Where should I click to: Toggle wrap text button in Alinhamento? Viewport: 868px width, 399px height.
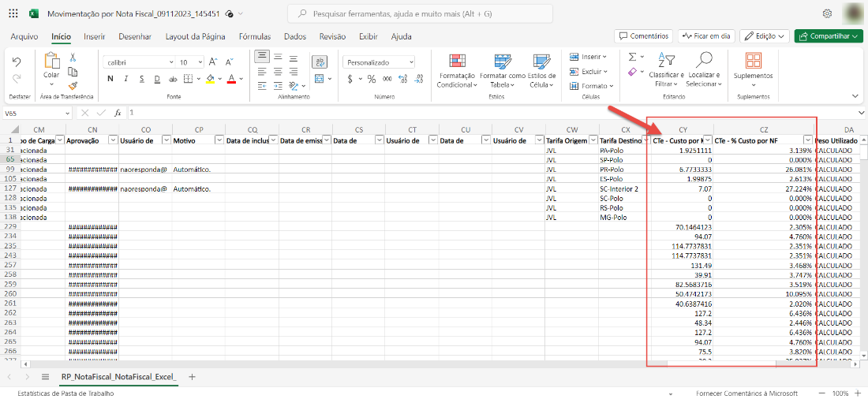319,61
